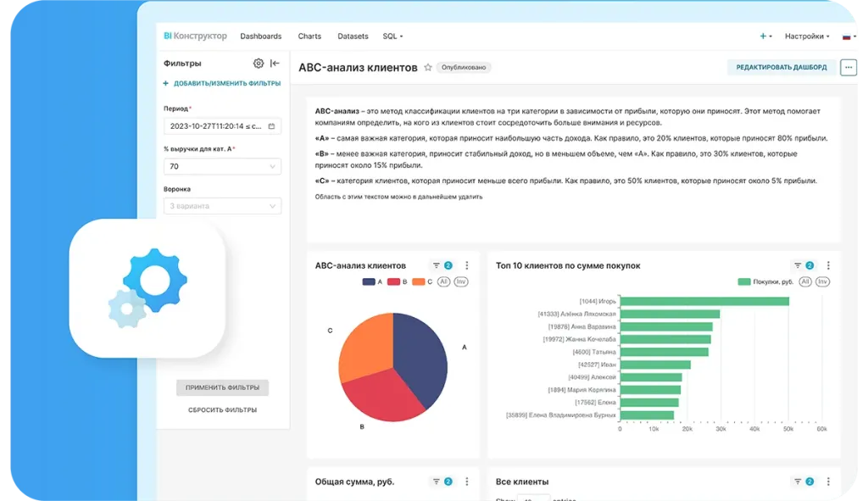Viewport: 868px width, 501px height.
Task: Open the kebab menu on Топ 10 клиентов chart
Action: (x=828, y=265)
